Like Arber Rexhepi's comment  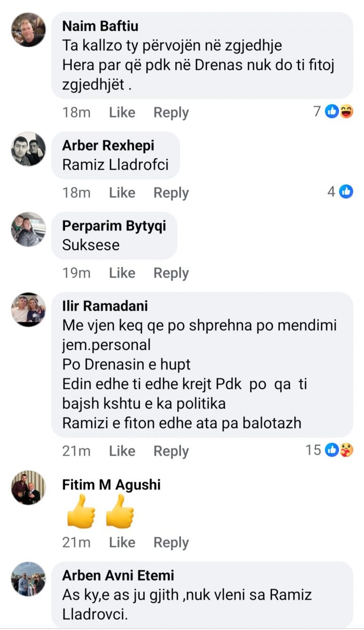tap(122, 192)
